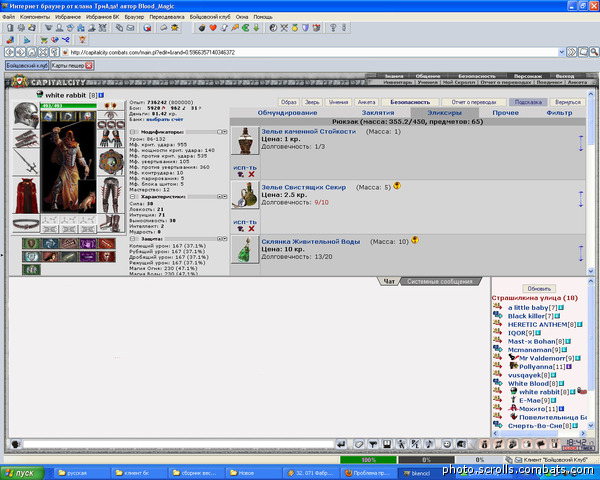Switch to Системные сообщения chat tab
Image resolution: width=600 pixels, height=480 pixels.
pyautogui.click(x=440, y=282)
